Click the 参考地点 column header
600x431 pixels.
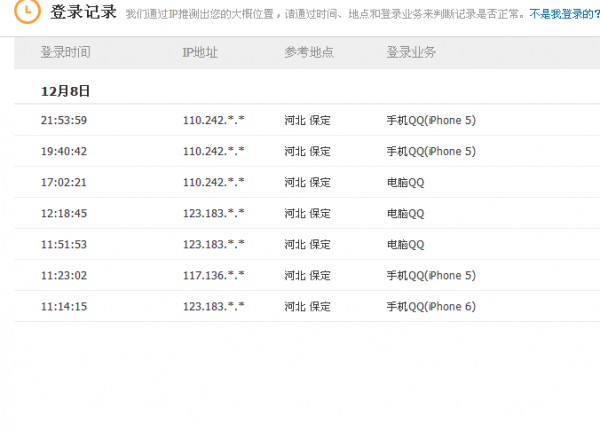[x=309, y=52]
